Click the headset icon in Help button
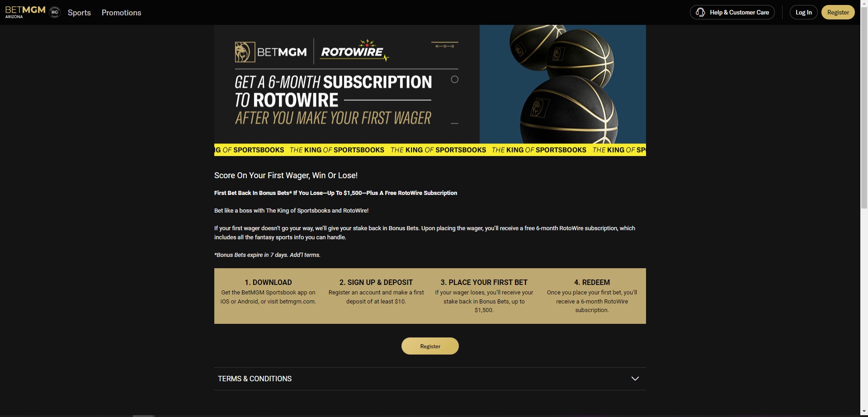868x417 pixels. click(x=700, y=12)
